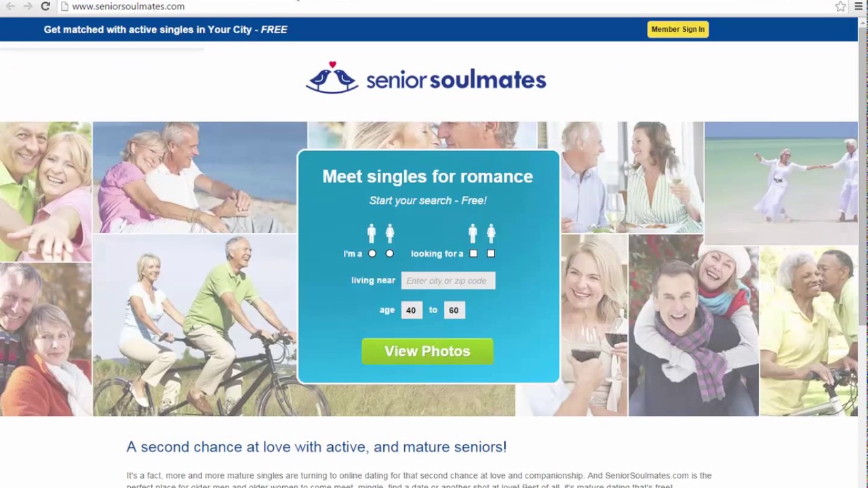
Task: Click the Senior Soulmates lovebirds logo
Action: click(x=332, y=77)
